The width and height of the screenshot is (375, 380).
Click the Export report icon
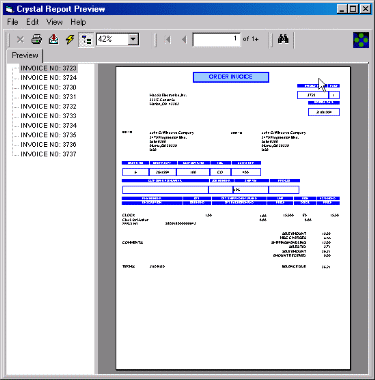[53, 39]
